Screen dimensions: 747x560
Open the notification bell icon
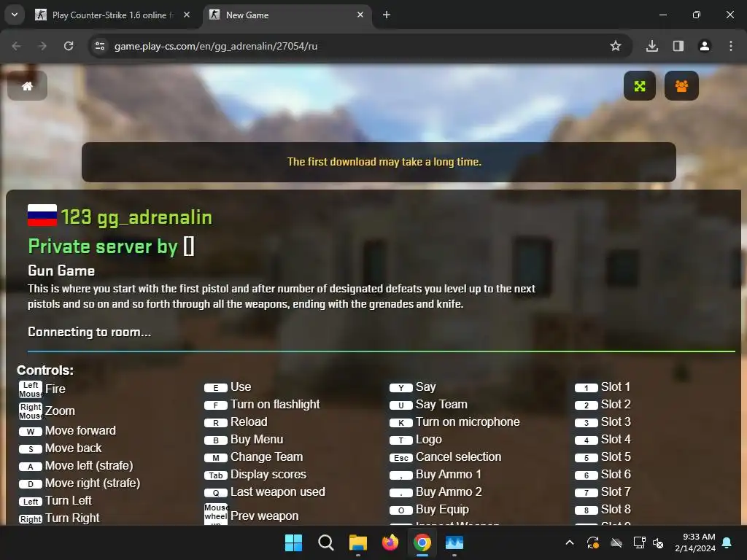[x=727, y=542]
